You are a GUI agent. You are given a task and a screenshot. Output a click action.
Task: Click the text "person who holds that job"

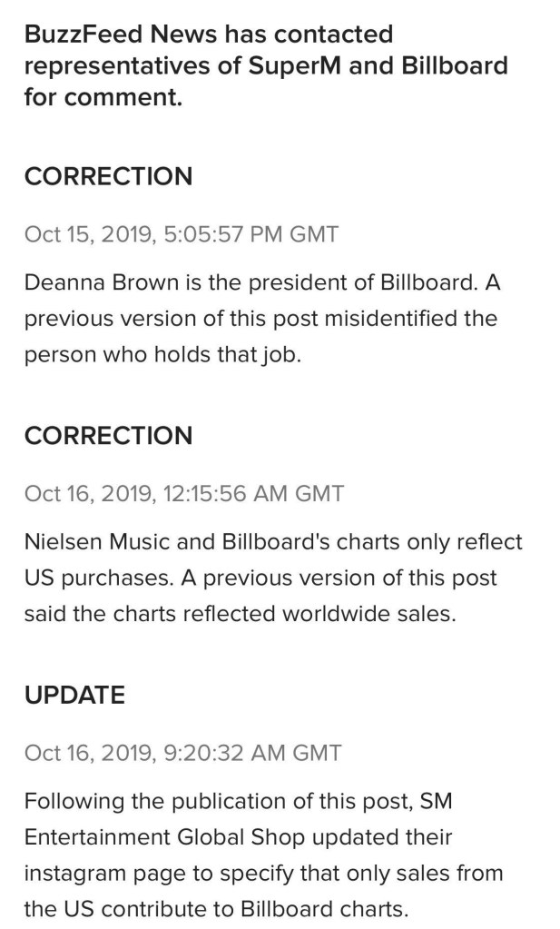162,354
